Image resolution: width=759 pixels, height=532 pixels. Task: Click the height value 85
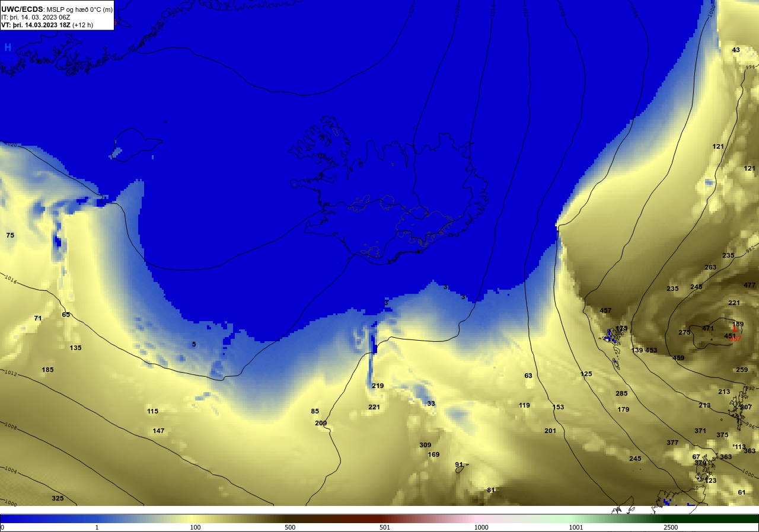315,411
